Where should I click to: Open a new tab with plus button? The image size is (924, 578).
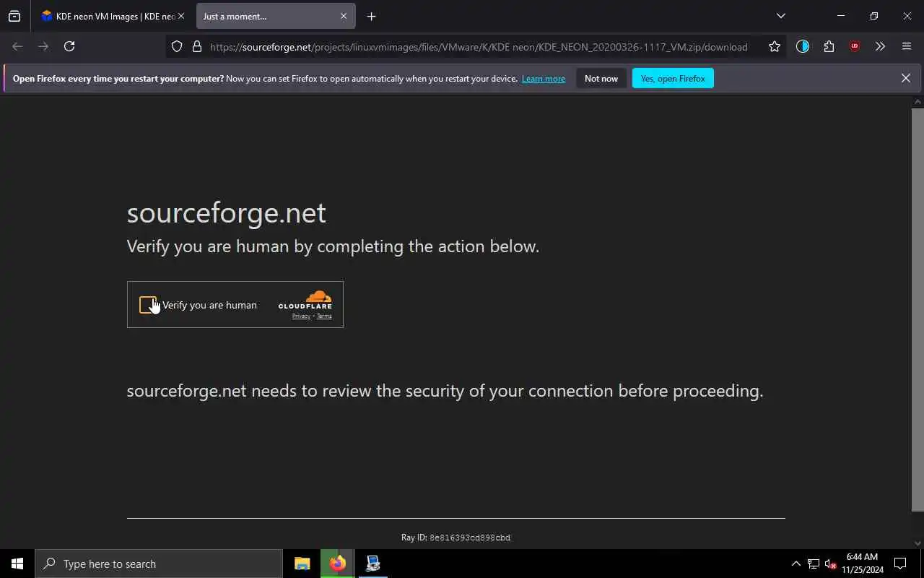[371, 16]
